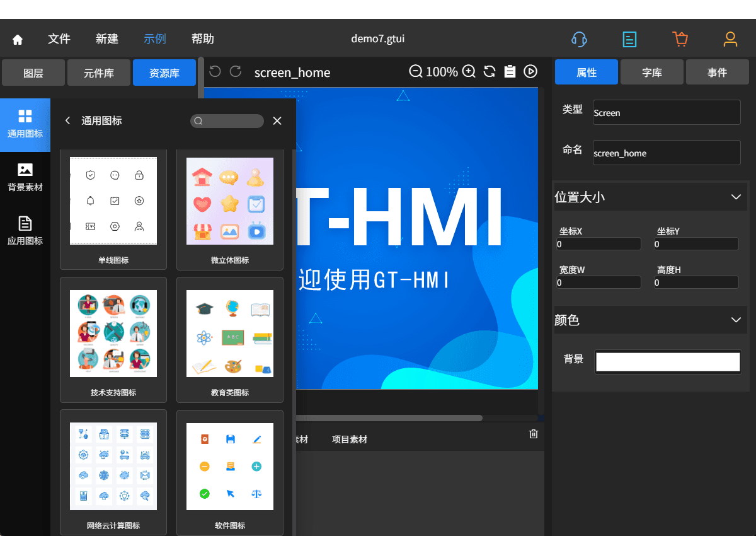This screenshot has width=756, height=536.
Task: Click the demo7.gtui file title
Action: click(378, 39)
